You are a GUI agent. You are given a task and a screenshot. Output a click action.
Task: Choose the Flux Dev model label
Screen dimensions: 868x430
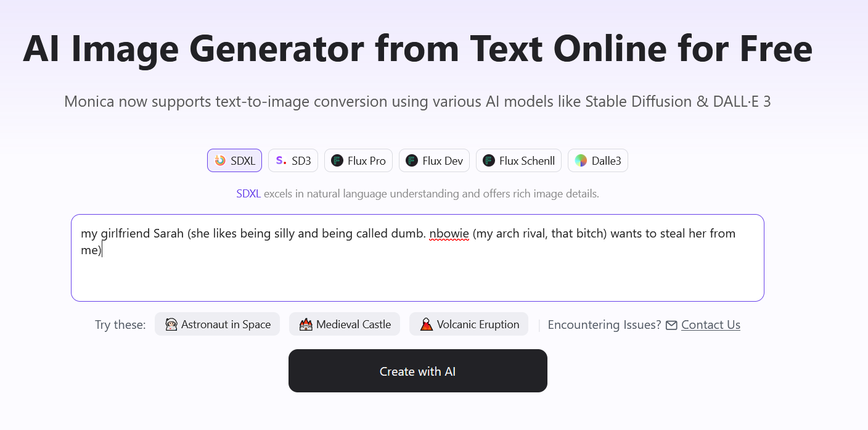443,161
